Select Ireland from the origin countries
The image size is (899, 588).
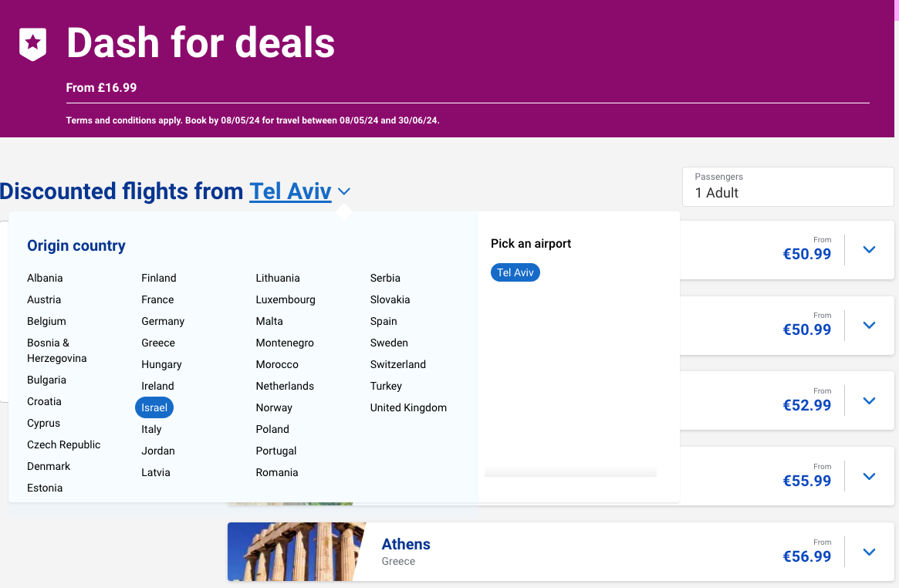157,386
